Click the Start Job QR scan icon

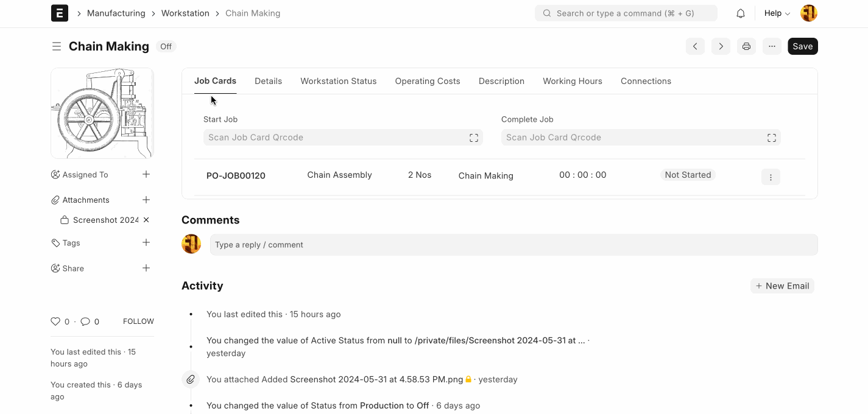473,138
